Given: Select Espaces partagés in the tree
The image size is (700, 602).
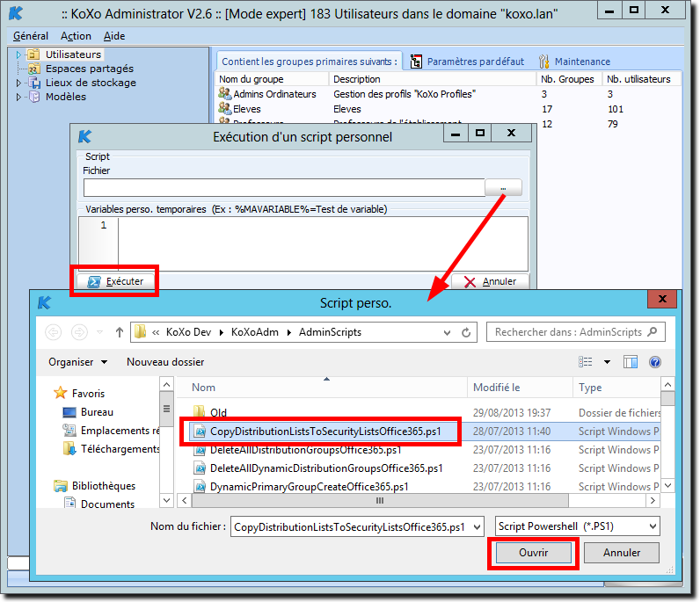Looking at the screenshot, I should 90,69.
